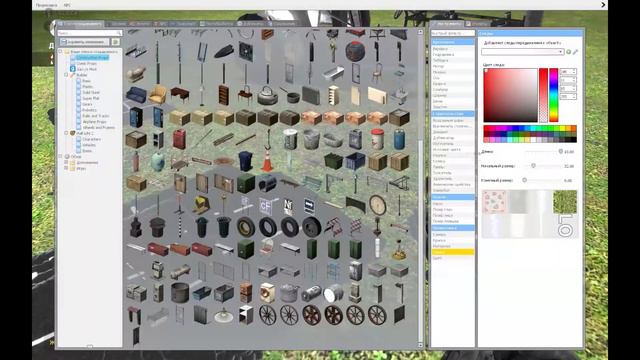Pick the tall wooden bookshelf prop

tap(224, 96)
